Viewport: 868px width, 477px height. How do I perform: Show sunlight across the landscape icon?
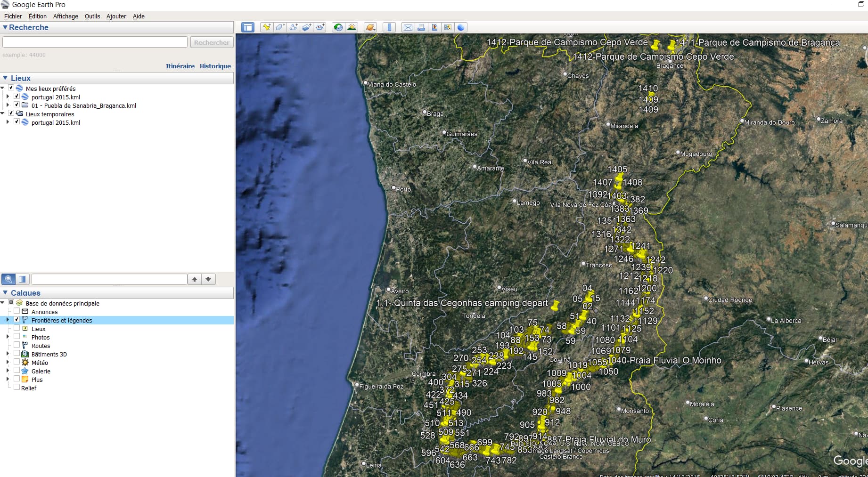tap(352, 27)
